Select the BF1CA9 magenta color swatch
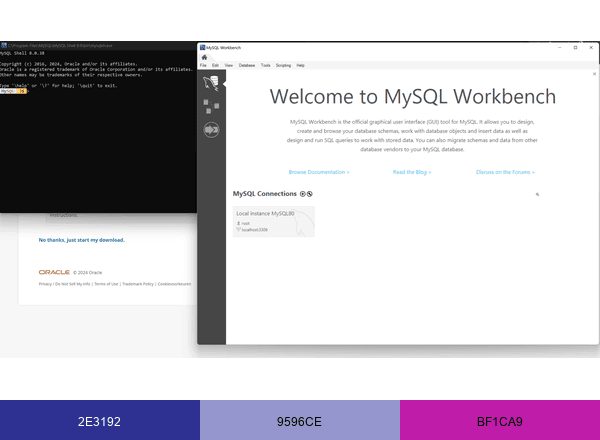The image size is (600, 440). (500, 420)
